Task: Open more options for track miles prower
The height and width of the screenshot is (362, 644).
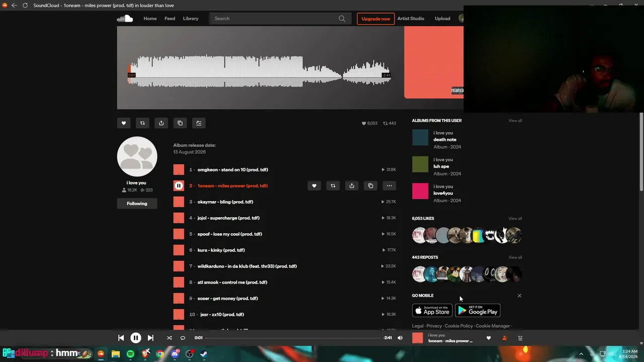Action: (x=389, y=186)
